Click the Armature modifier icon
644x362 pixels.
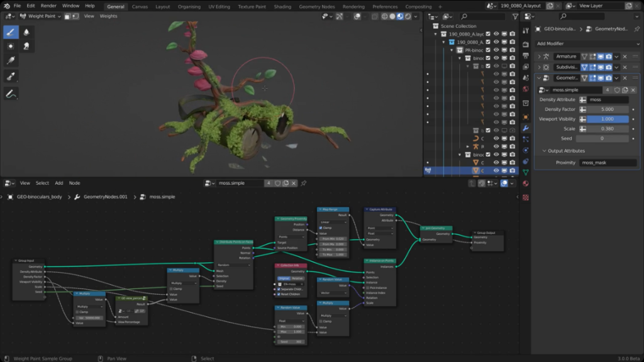547,57
